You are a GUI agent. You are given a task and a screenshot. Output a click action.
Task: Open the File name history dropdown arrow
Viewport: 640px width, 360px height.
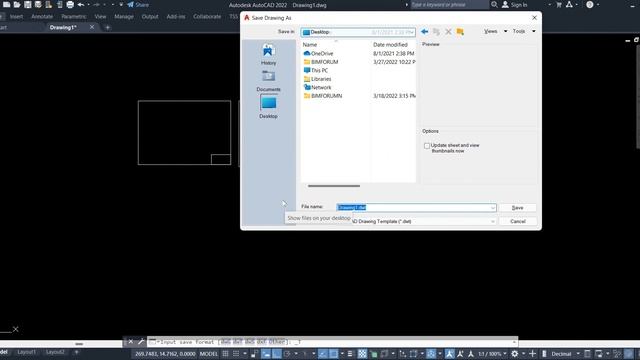point(493,208)
